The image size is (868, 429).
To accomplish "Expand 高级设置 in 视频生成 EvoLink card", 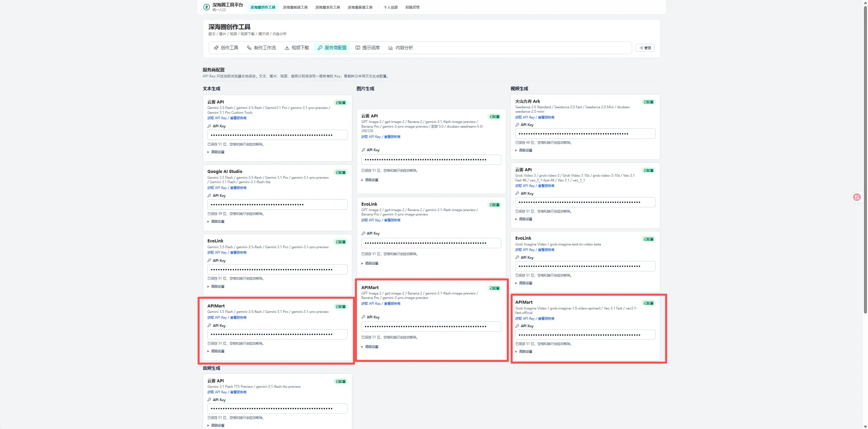I will point(524,283).
